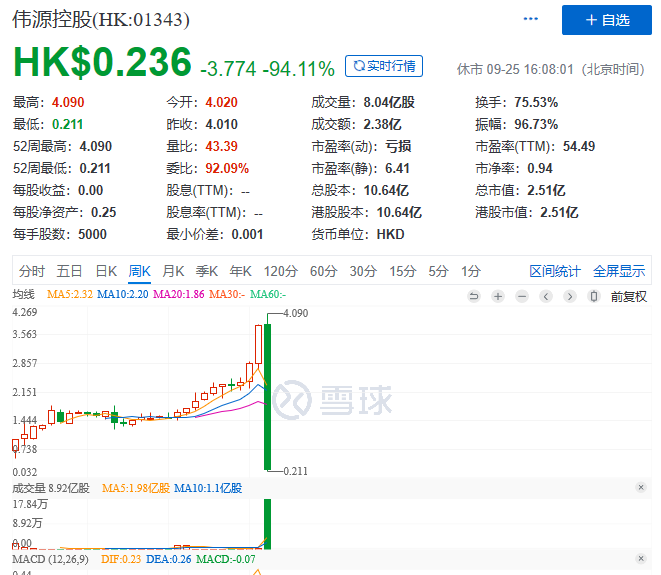This screenshot has width=661, height=575.
Task: Click the 最低 value 0.211
Action: (x=67, y=124)
